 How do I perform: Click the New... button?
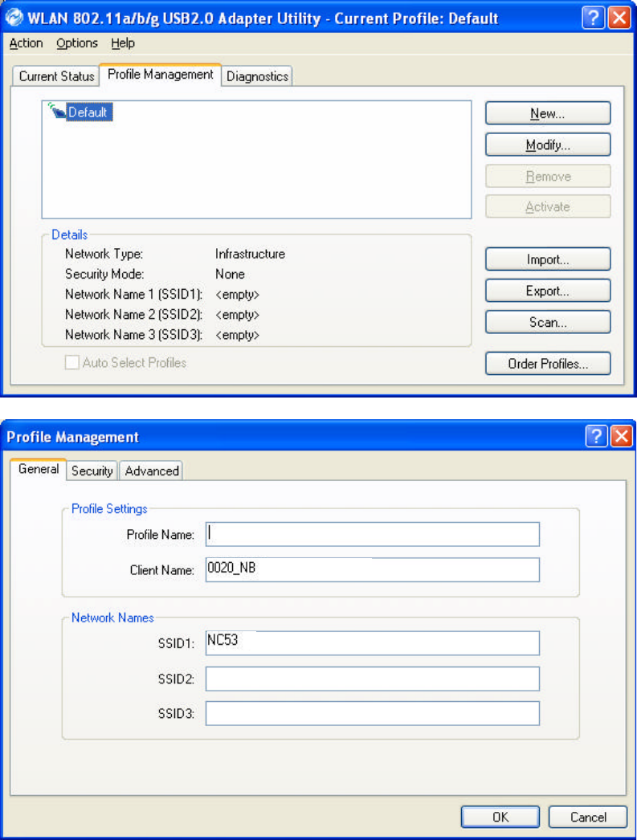[x=548, y=113]
